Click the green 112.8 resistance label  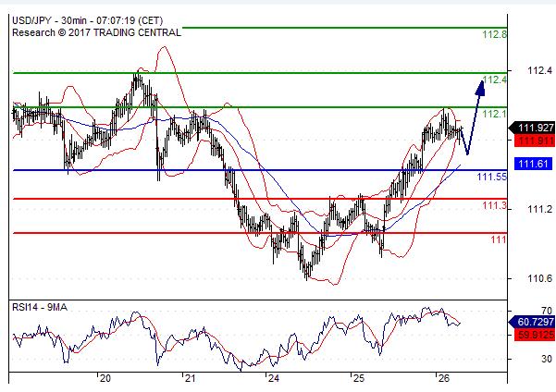coord(494,34)
